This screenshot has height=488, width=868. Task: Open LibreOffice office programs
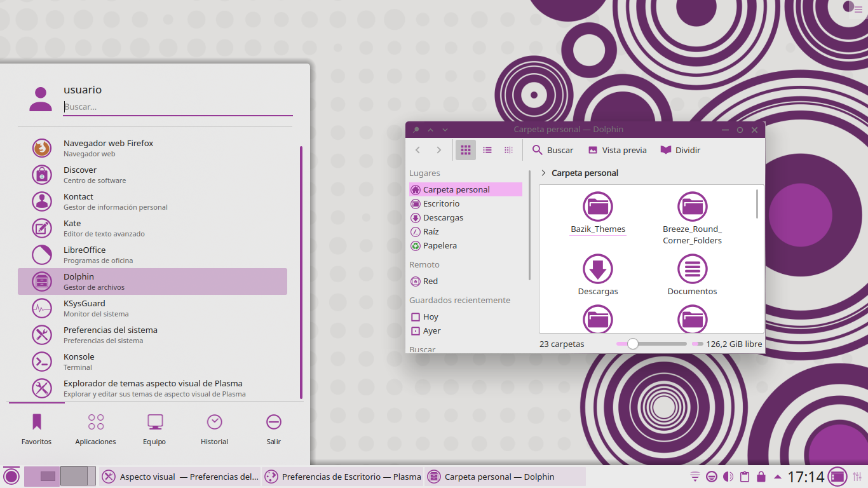click(153, 255)
